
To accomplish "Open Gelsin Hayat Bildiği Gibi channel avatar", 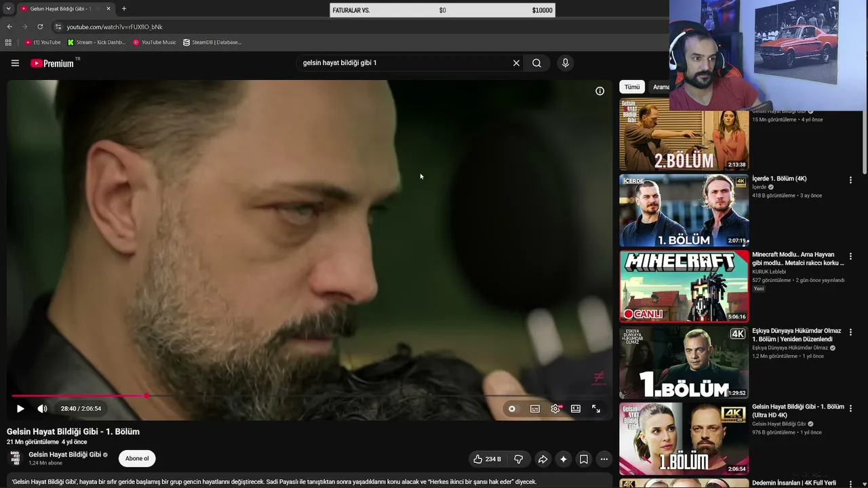I will pyautogui.click(x=15, y=458).
